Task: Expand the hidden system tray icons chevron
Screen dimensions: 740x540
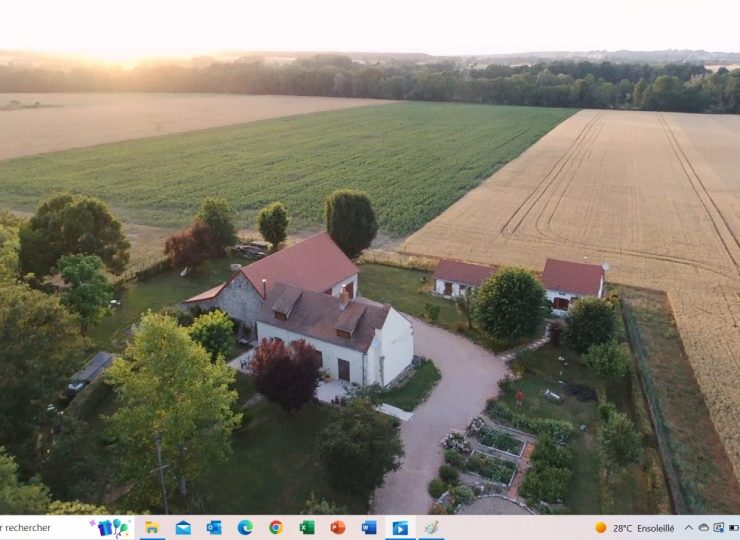Action: 688,527
